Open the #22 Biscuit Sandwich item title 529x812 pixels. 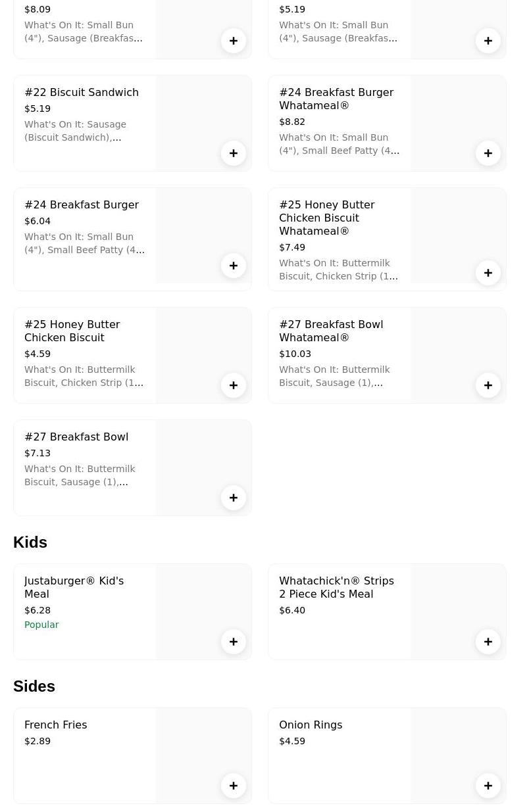point(82,93)
